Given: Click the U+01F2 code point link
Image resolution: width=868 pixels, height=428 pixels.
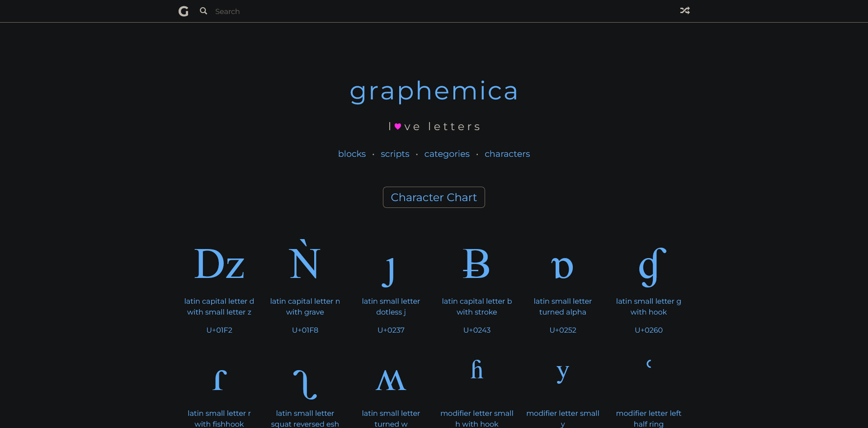Looking at the screenshot, I should click(219, 330).
